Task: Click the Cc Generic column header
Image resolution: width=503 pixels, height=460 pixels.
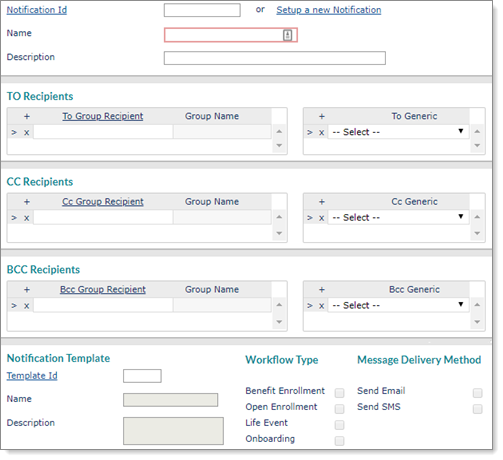Action: [x=414, y=202]
